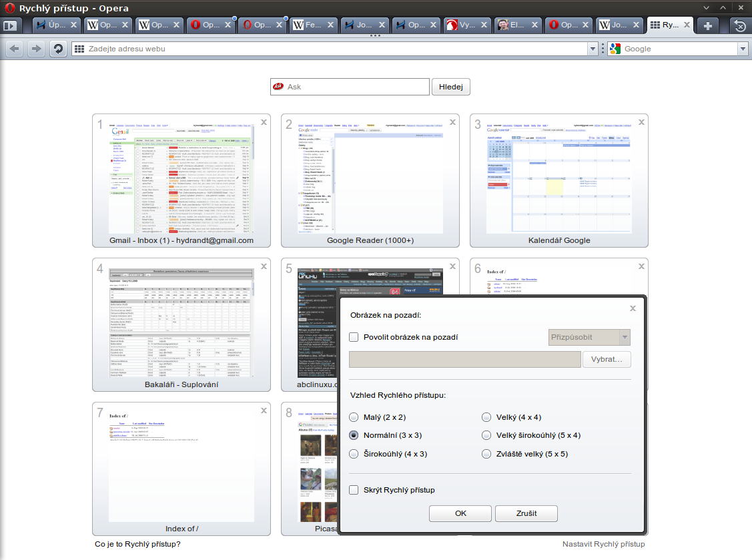Confirm dialog with OK button
Viewport: 752px width, 560px height.
click(x=460, y=513)
